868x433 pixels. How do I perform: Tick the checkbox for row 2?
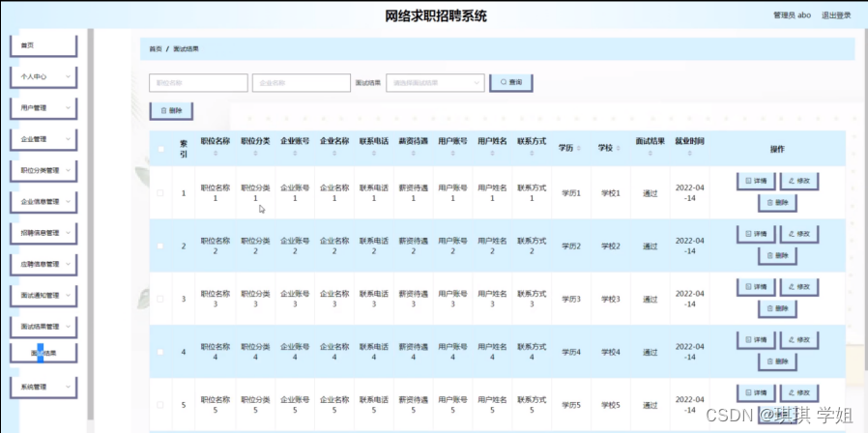click(x=160, y=245)
